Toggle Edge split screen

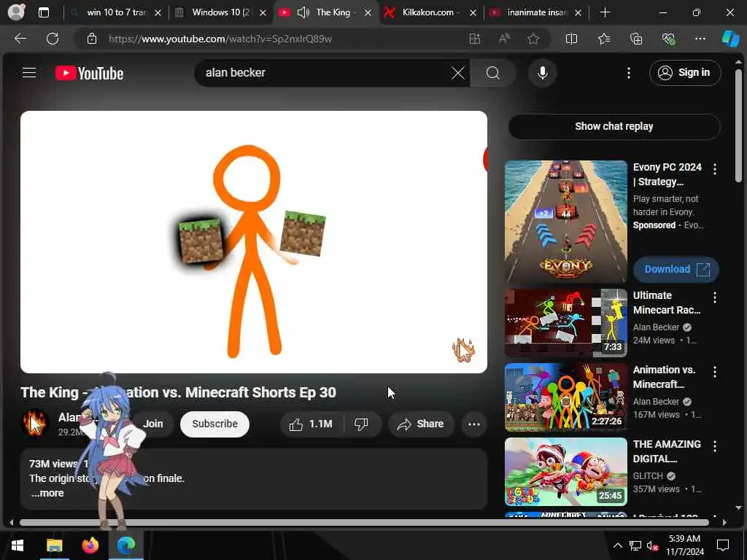pyautogui.click(x=571, y=39)
